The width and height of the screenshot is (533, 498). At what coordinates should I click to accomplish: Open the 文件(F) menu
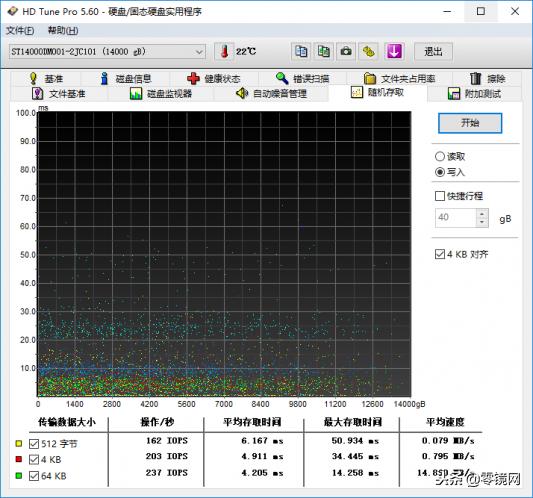pos(20,31)
